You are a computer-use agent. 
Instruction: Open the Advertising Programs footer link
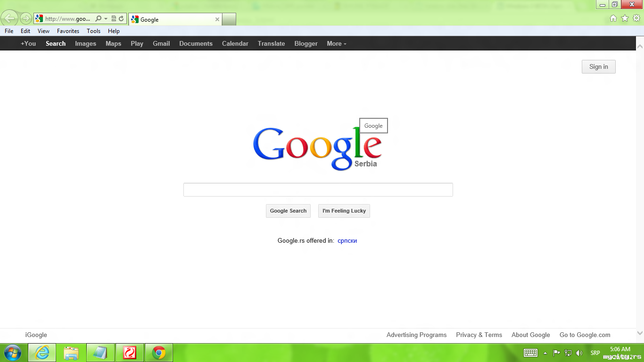(416, 335)
